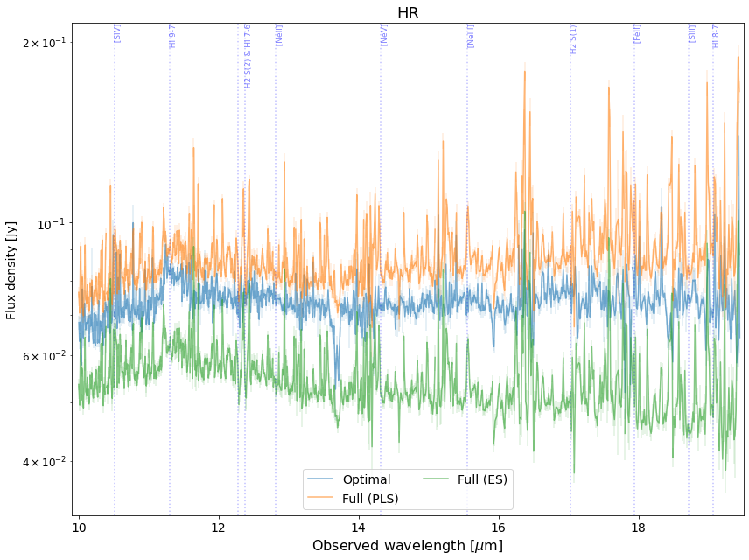
Task: Click the x-axis tick label 14
Action: [x=358, y=528]
